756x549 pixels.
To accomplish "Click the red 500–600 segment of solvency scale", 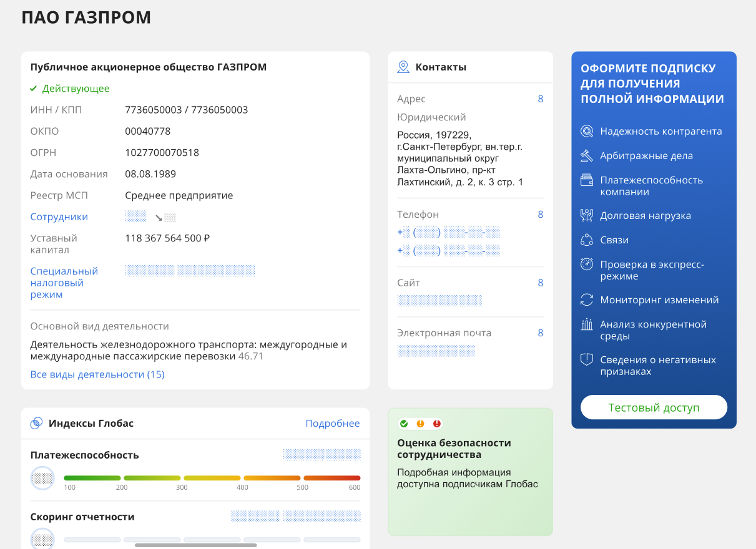I will pos(332,479).
